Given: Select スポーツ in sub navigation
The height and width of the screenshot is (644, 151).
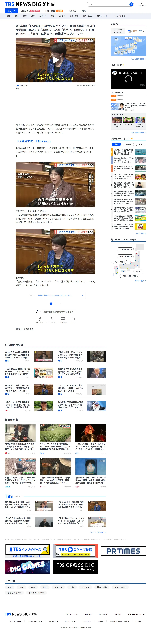Looking at the screenshot, I should point(42,16).
